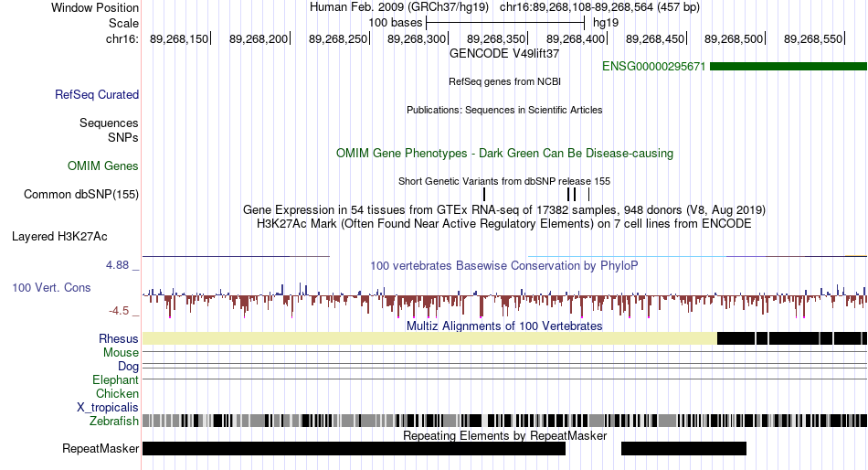
Task: Click the Zebrafish alignment track row
Action: point(504,421)
